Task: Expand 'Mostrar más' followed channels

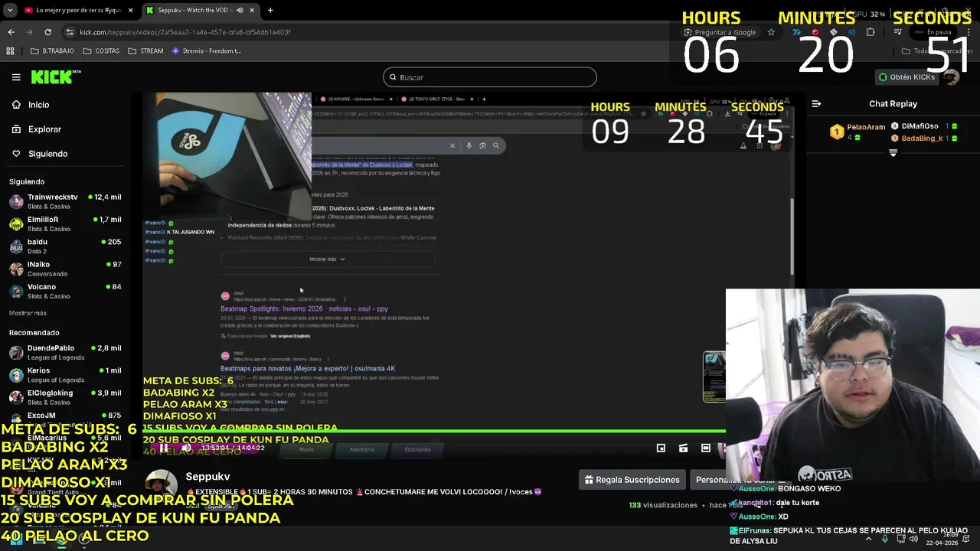Action: pos(28,313)
